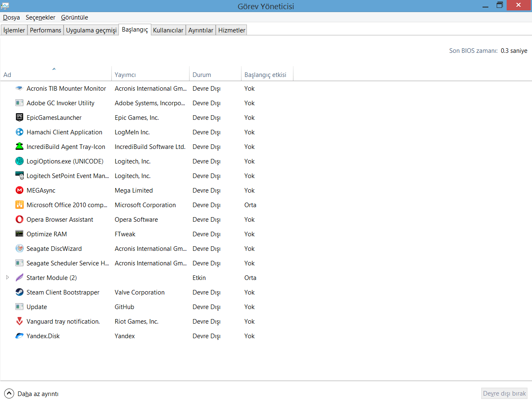532x406 pixels.
Task: Click the LogMeIn Inc. publisher cell
Action: click(x=132, y=132)
